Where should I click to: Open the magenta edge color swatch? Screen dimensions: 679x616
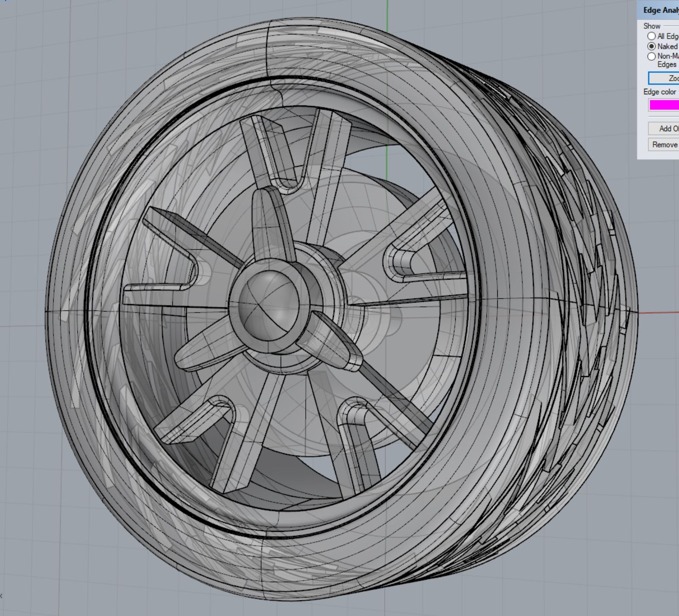pos(664,104)
